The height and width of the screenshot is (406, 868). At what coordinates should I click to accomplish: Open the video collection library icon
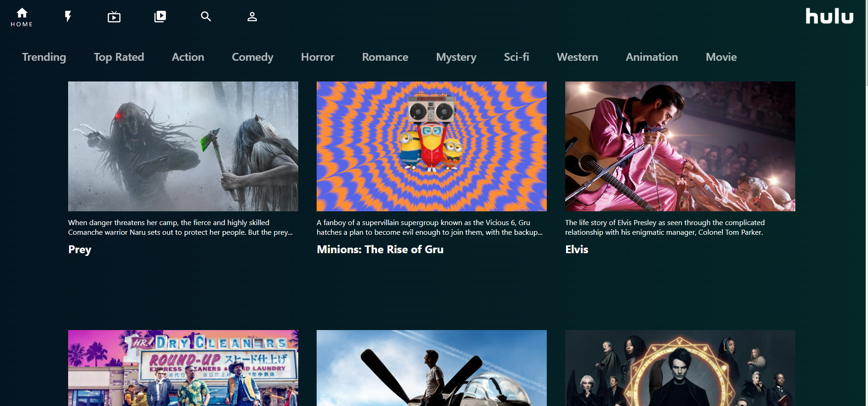point(160,17)
